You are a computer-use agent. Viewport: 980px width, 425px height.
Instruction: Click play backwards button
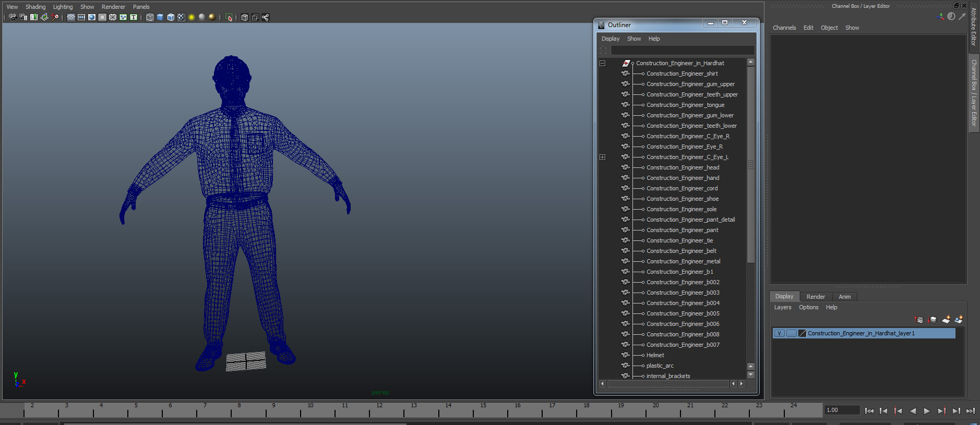pos(913,411)
